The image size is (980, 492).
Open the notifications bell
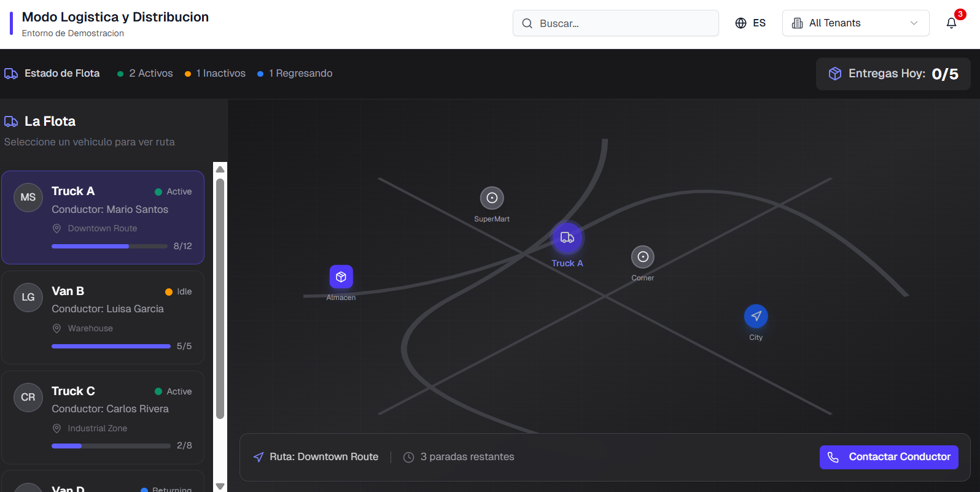click(951, 23)
